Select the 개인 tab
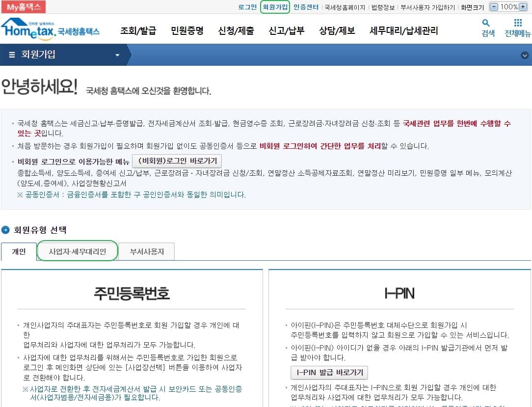The image size is (532, 407). tap(19, 251)
